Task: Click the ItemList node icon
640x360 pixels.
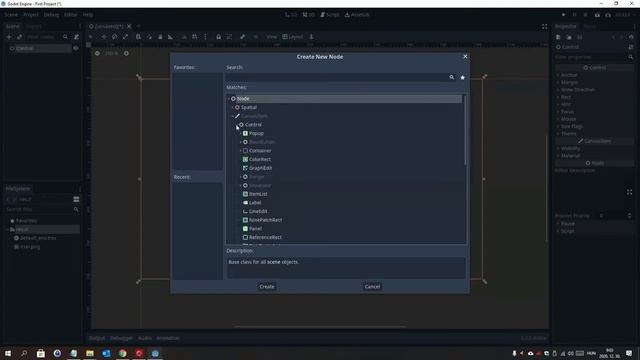Action: [x=245, y=194]
